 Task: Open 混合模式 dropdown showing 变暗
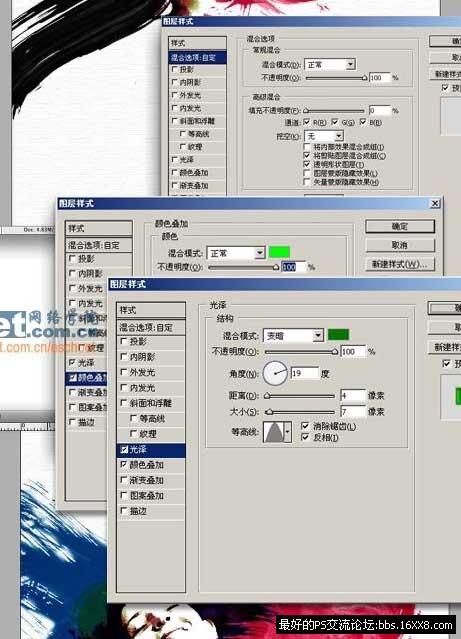click(x=293, y=335)
